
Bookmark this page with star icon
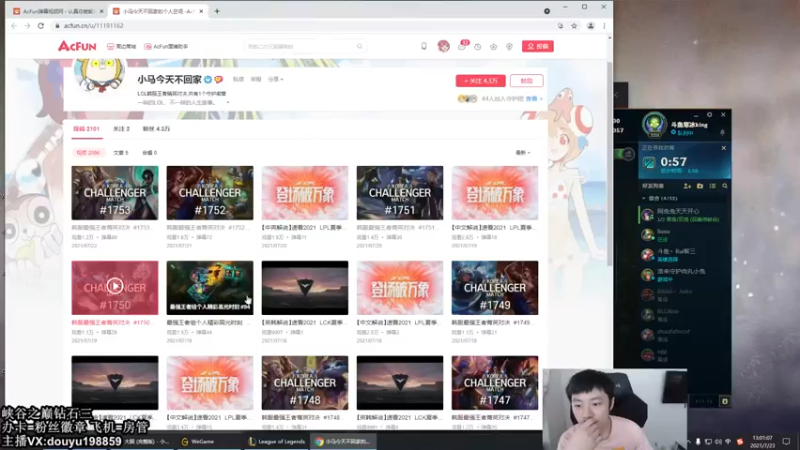(x=574, y=26)
